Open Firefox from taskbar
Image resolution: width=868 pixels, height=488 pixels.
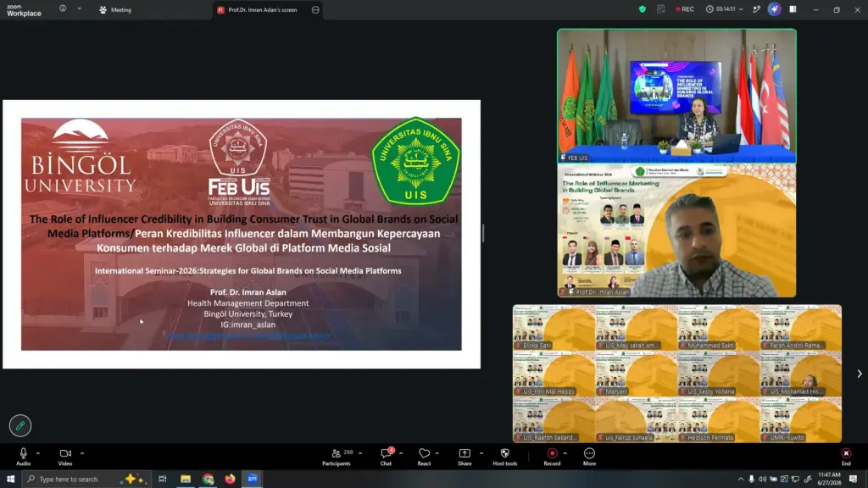pos(231,479)
